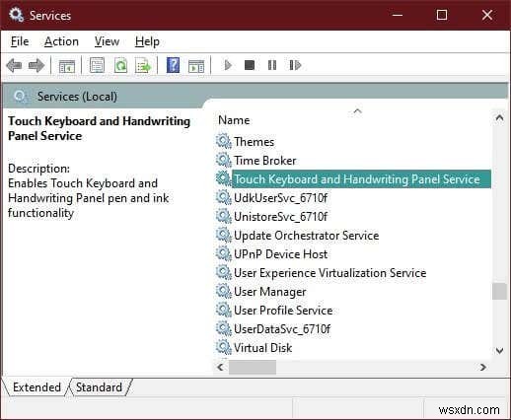Click the Stop Service square icon
511x420 pixels.
pos(250,65)
